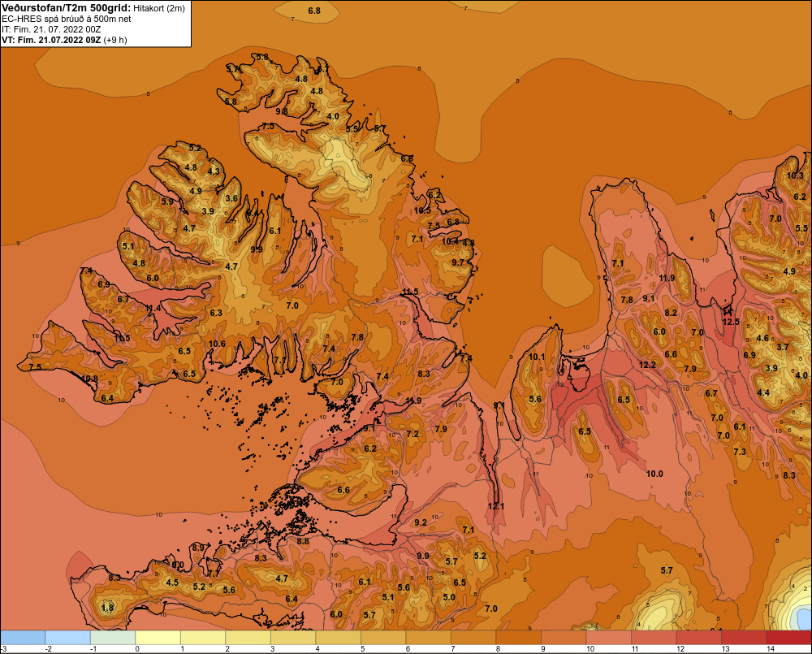Click the legend swatch between 7 and 8
812x654 pixels.
pos(473,638)
